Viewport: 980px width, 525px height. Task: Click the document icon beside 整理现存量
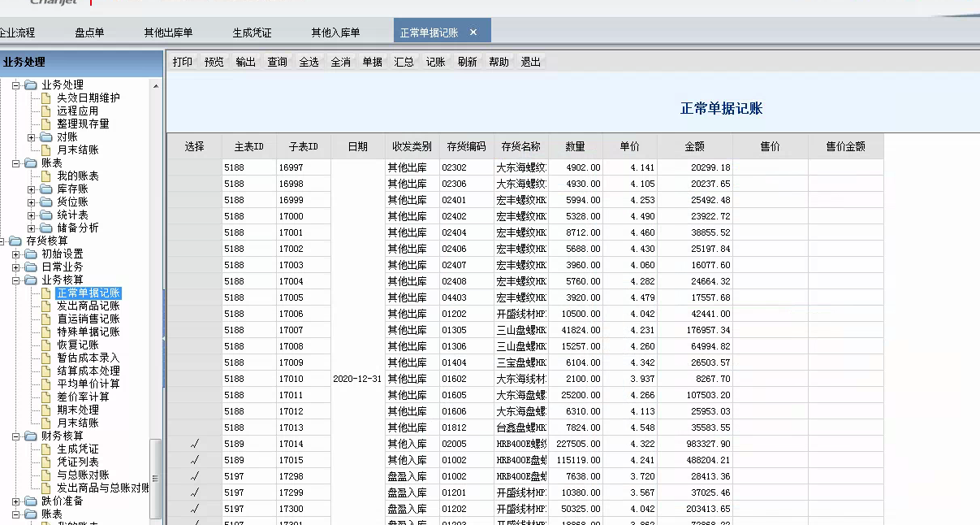point(46,124)
